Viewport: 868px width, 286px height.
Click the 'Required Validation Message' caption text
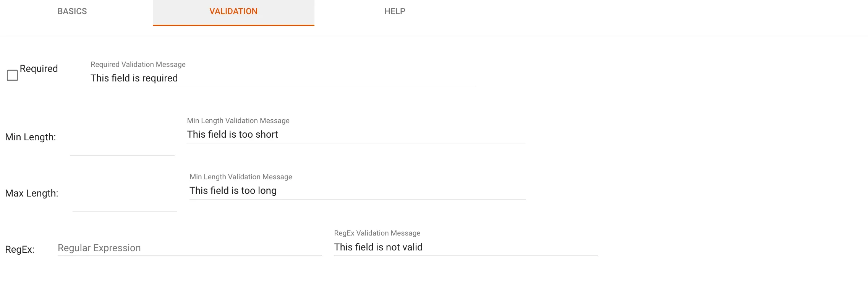coord(138,64)
